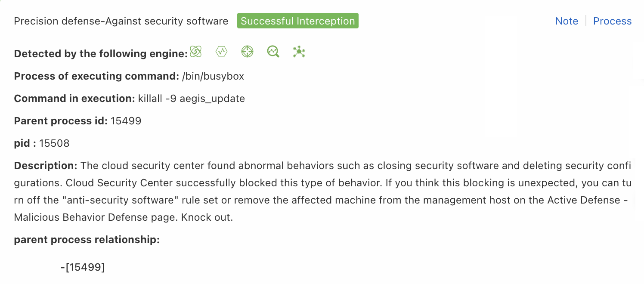Click the hexagon line-graph engine icon
This screenshot has height=284, width=644.
point(221,52)
